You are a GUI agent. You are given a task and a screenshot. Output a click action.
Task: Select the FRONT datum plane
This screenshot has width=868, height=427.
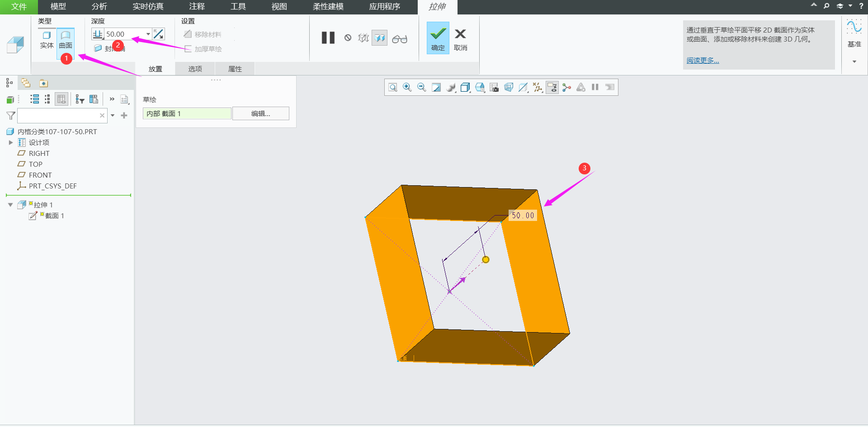click(40, 175)
